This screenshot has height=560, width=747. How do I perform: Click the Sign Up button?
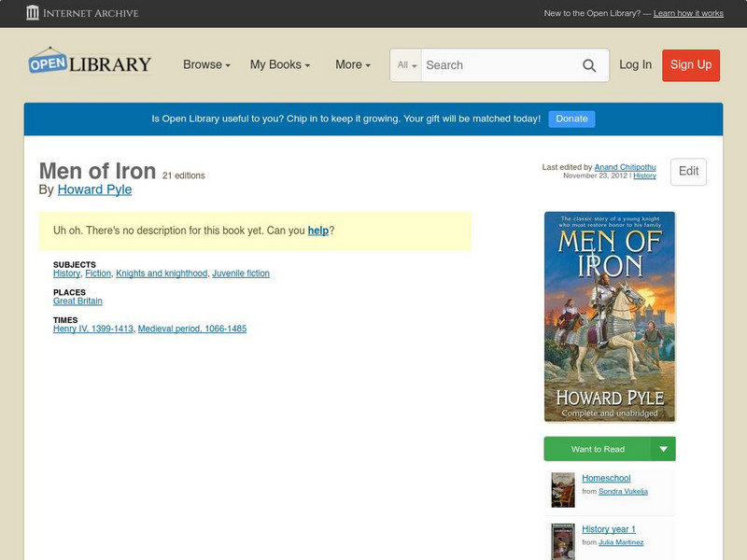coord(691,64)
